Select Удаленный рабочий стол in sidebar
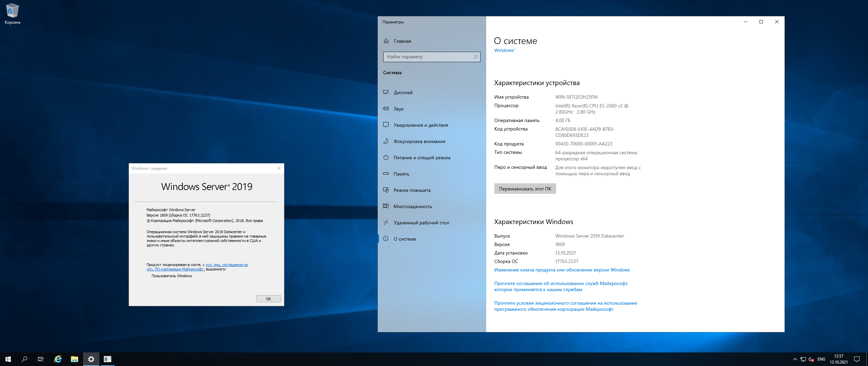The image size is (868, 366). (432, 223)
